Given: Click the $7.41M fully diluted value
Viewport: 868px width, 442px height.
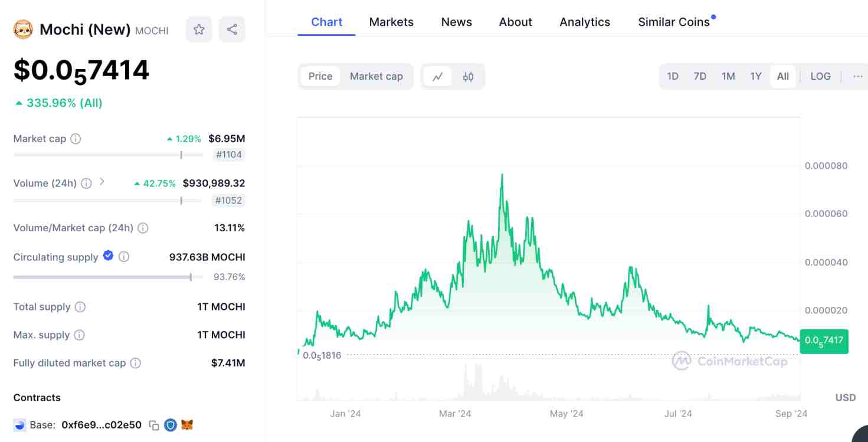Looking at the screenshot, I should coord(228,363).
